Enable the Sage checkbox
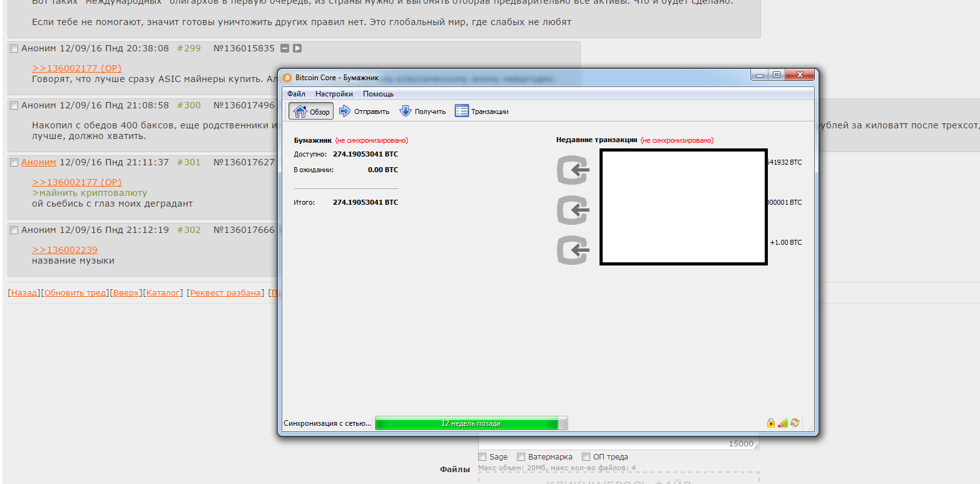Screen dimensions: 980x484 pos(482,457)
